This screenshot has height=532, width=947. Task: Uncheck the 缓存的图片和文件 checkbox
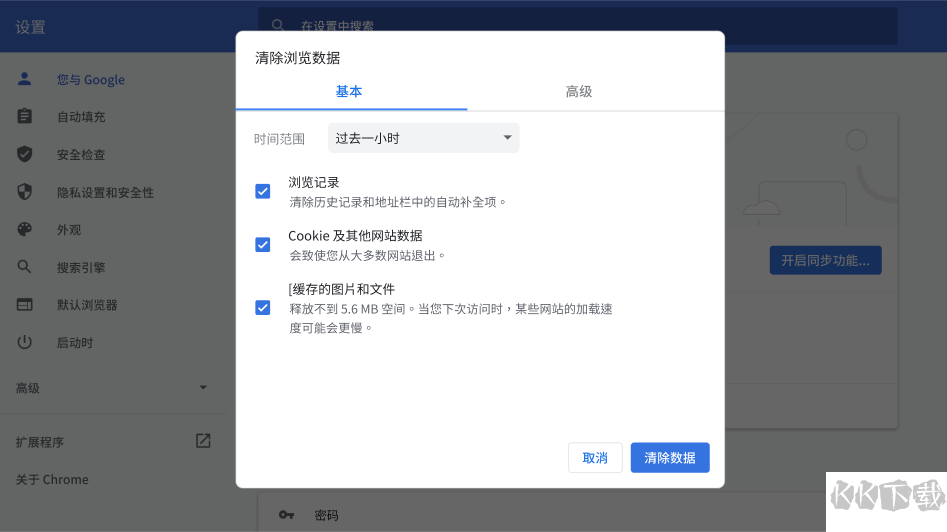pos(263,308)
